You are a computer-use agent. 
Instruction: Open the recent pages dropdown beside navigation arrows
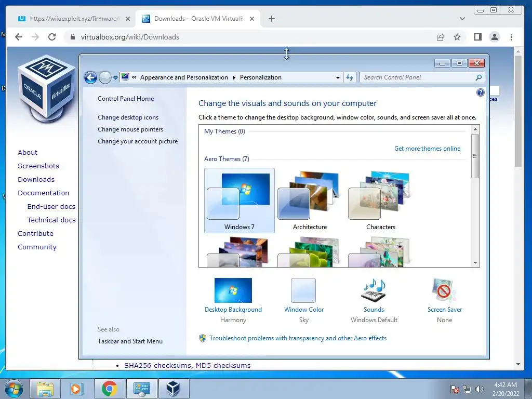coord(115,78)
